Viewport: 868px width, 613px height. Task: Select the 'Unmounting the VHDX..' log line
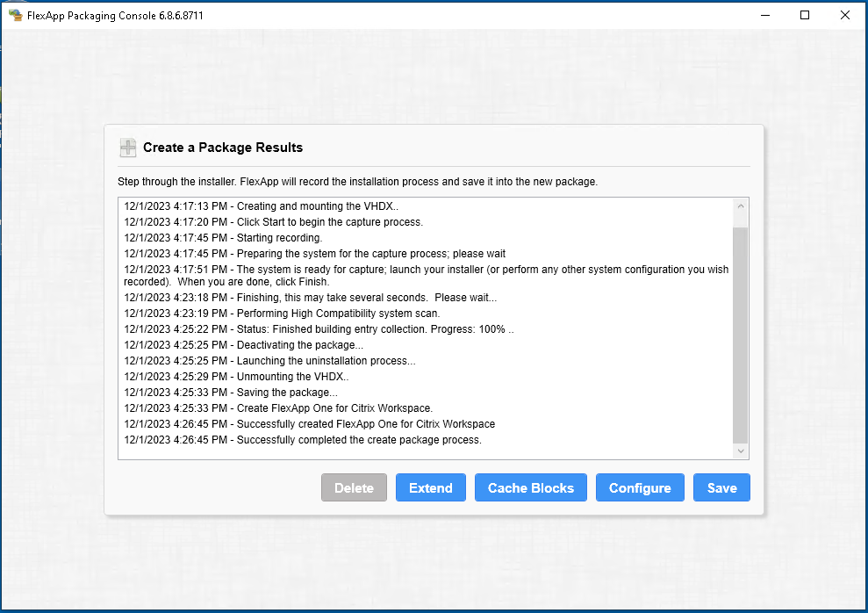(236, 377)
